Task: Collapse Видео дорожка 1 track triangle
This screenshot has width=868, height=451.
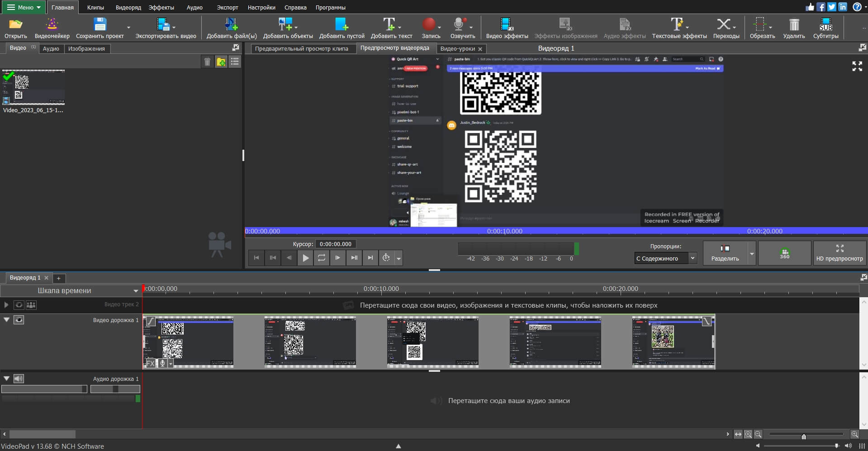Action: point(6,320)
